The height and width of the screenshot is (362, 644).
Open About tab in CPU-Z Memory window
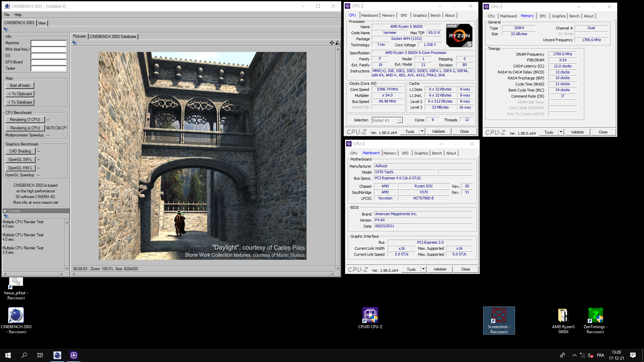tap(589, 16)
